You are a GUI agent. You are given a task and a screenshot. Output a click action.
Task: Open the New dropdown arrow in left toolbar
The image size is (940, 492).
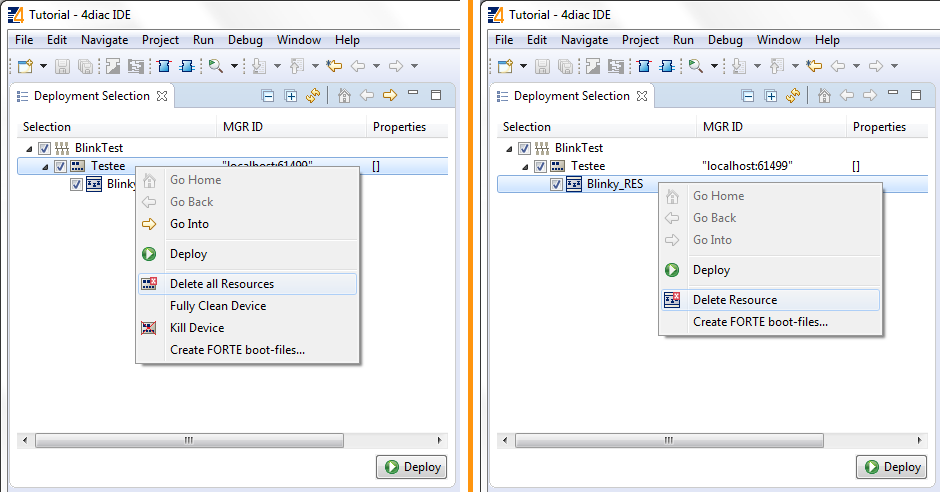click(x=43, y=66)
